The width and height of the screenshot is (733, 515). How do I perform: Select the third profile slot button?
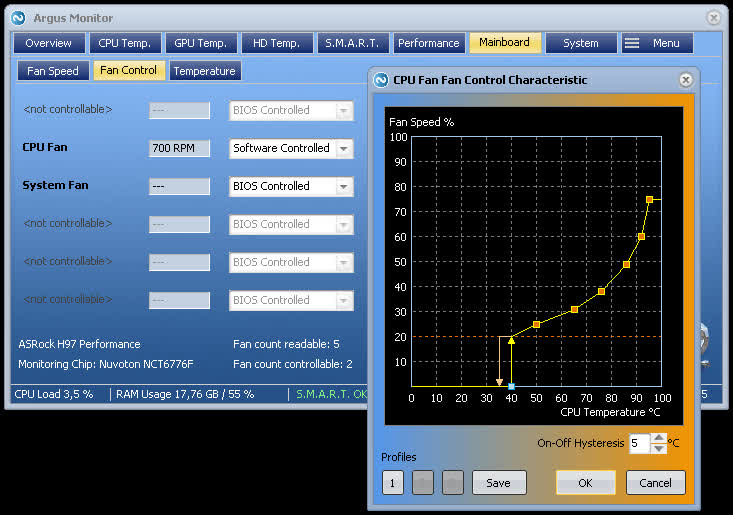(x=453, y=483)
